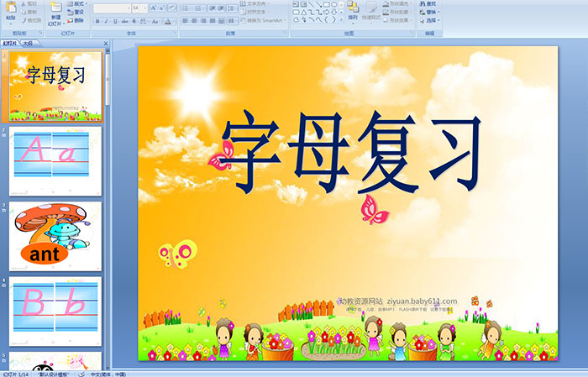
Task: Pick the rectangle shape in the shapes gallery
Action: pos(326,4)
